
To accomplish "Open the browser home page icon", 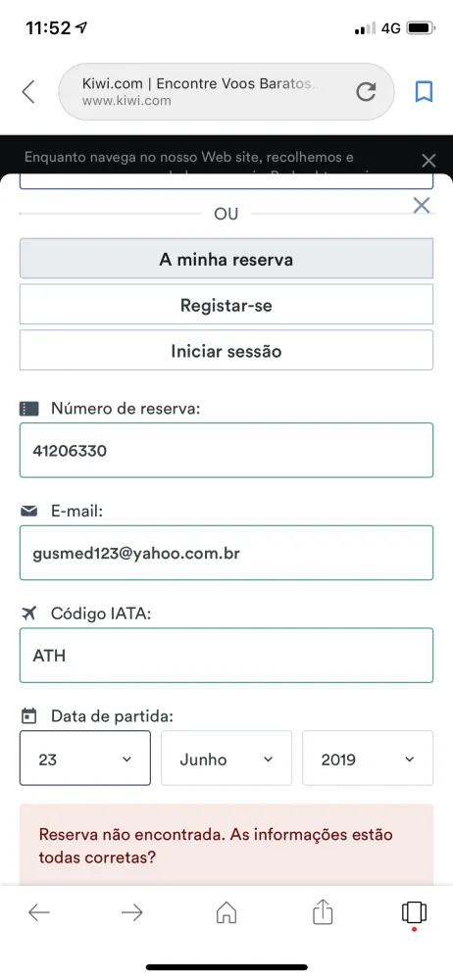I will (226, 912).
